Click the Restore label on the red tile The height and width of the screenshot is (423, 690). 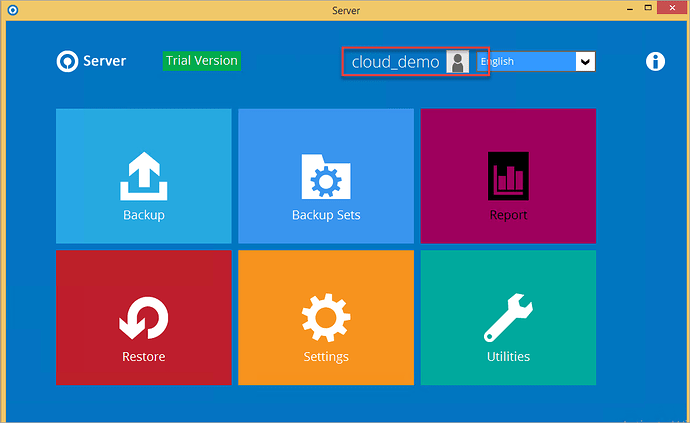(144, 357)
